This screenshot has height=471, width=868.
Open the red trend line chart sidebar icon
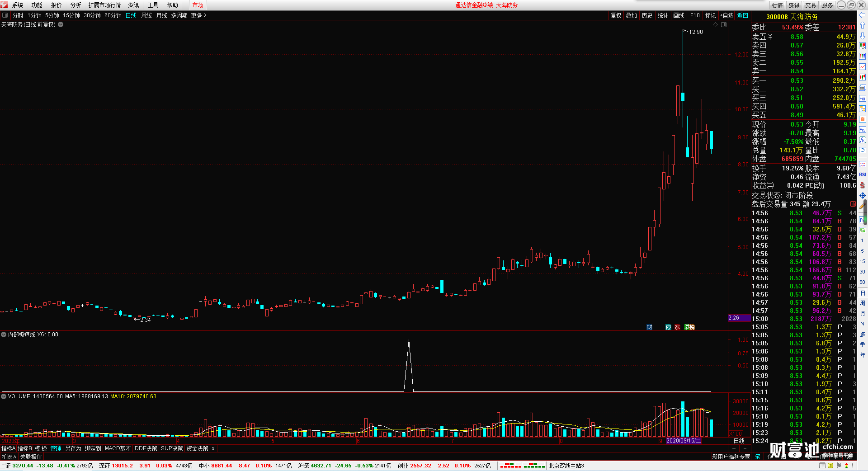click(x=863, y=67)
